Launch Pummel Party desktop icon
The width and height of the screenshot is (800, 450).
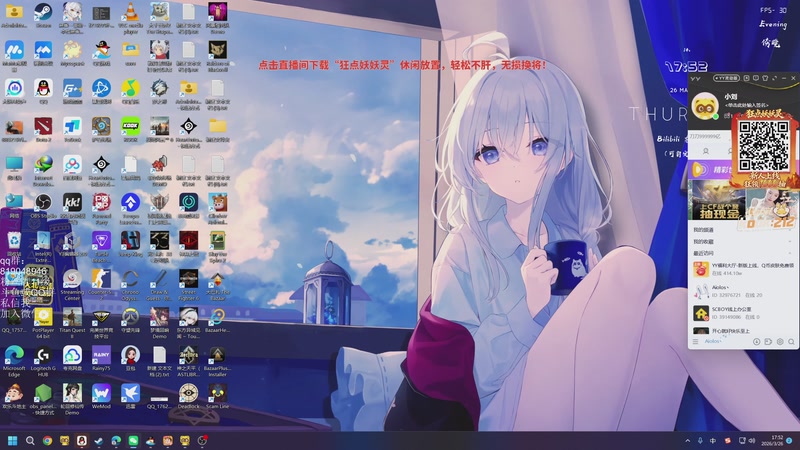pyautogui.click(x=102, y=208)
